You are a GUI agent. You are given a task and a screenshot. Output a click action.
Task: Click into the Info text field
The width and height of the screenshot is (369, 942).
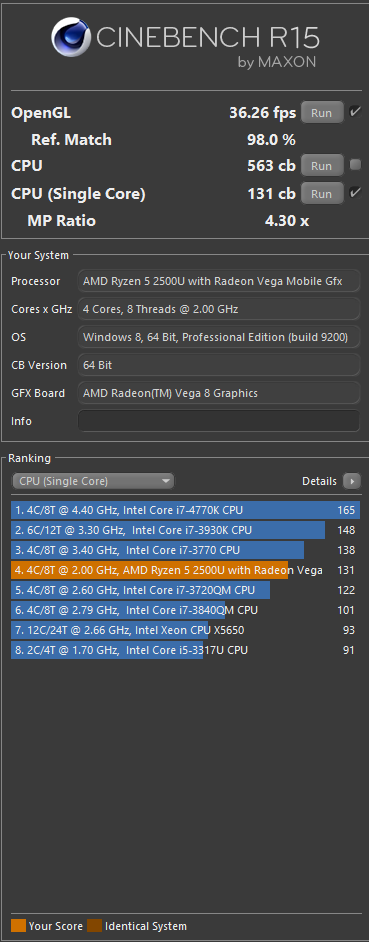click(219, 421)
